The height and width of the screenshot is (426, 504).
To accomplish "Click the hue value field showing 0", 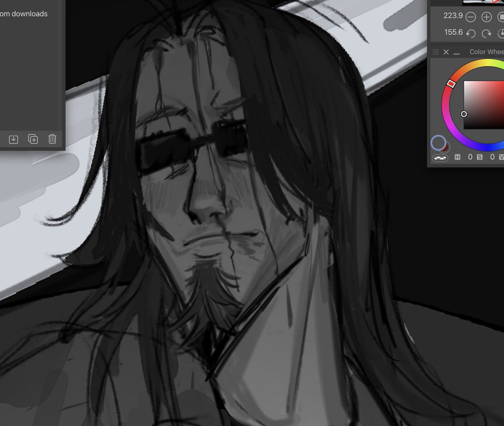I will point(470,157).
